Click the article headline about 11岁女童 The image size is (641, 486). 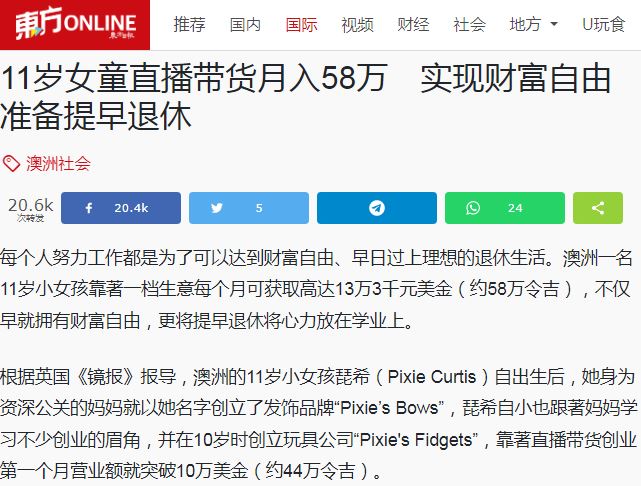click(x=305, y=97)
